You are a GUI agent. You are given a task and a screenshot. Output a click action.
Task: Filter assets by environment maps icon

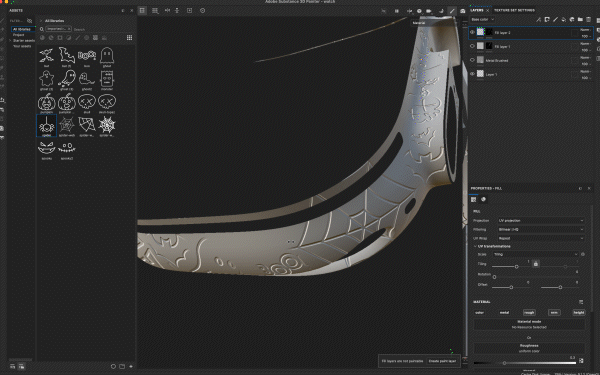point(104,38)
